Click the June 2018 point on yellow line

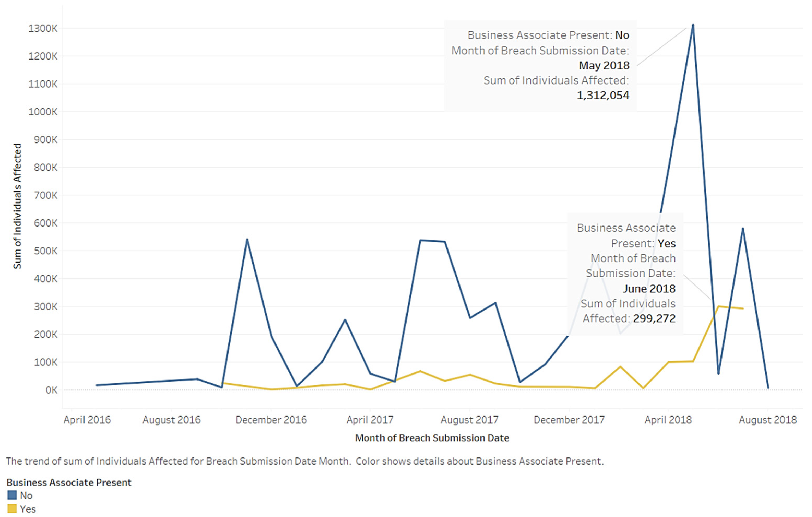click(718, 306)
